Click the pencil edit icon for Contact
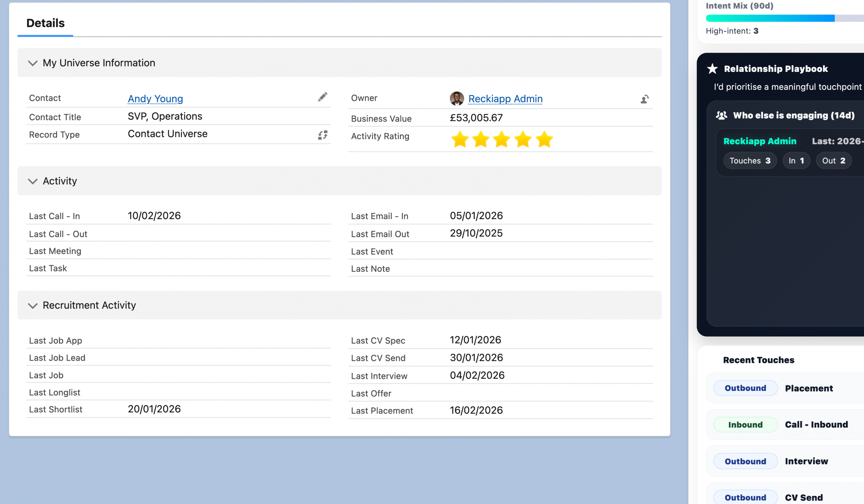The image size is (864, 504). [322, 97]
